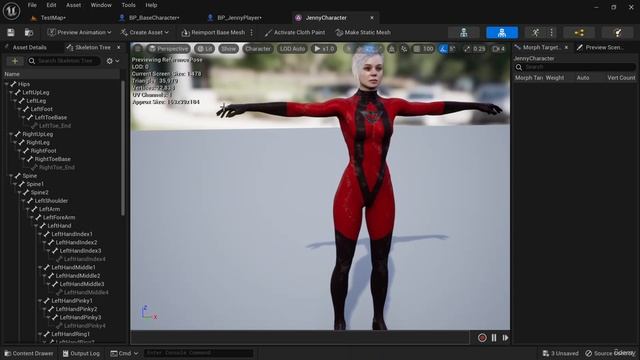The image size is (640, 360).
Task: Switch to Skeleton editor mode icon
Action: (x=464, y=33)
